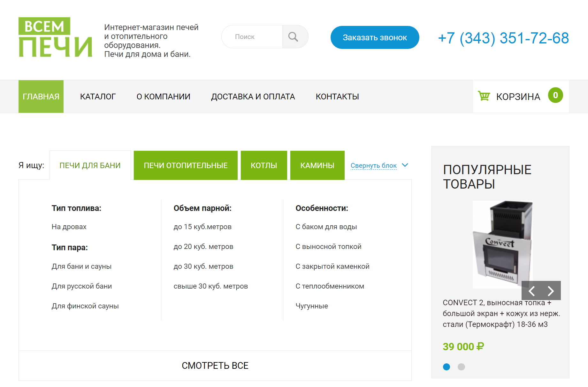
Task: Focus the Поиск search field
Action: click(252, 37)
